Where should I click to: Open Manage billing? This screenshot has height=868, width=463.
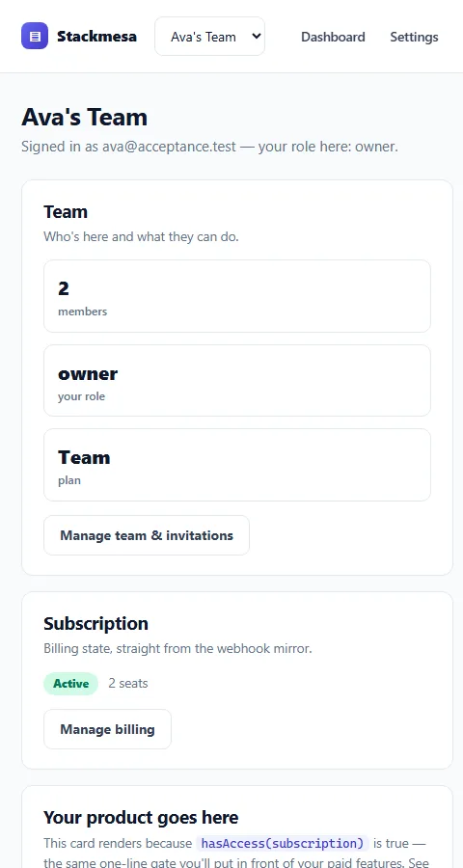[107, 729]
